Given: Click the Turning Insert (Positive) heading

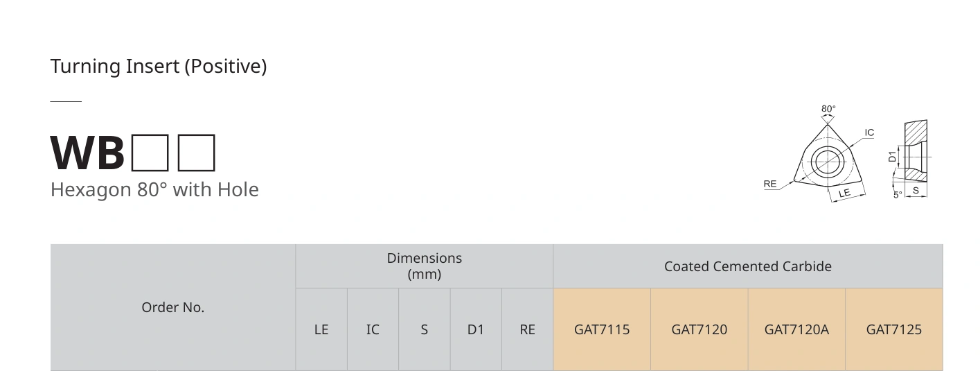Looking at the screenshot, I should pyautogui.click(x=159, y=67).
